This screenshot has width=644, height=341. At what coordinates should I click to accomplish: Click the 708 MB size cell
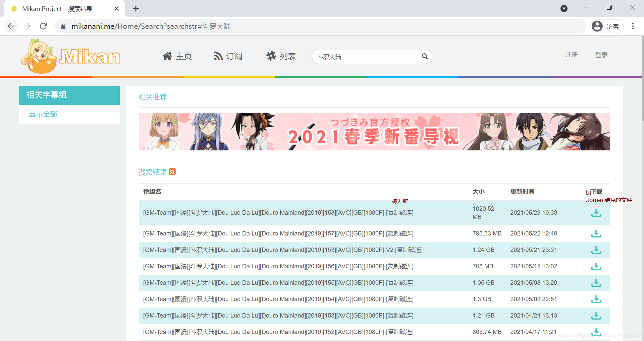483,266
